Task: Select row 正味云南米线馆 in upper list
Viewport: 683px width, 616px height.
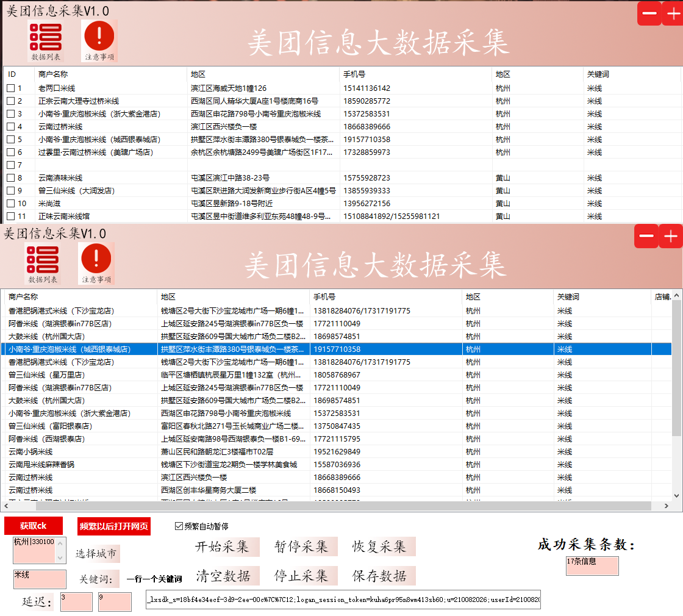Action: (342, 216)
